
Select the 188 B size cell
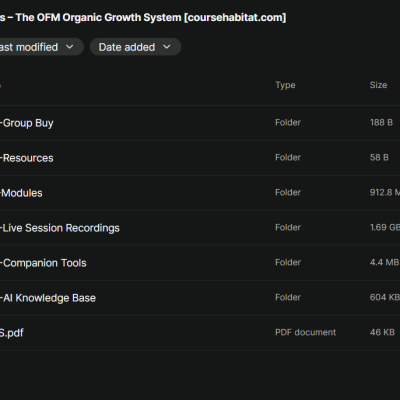click(381, 122)
